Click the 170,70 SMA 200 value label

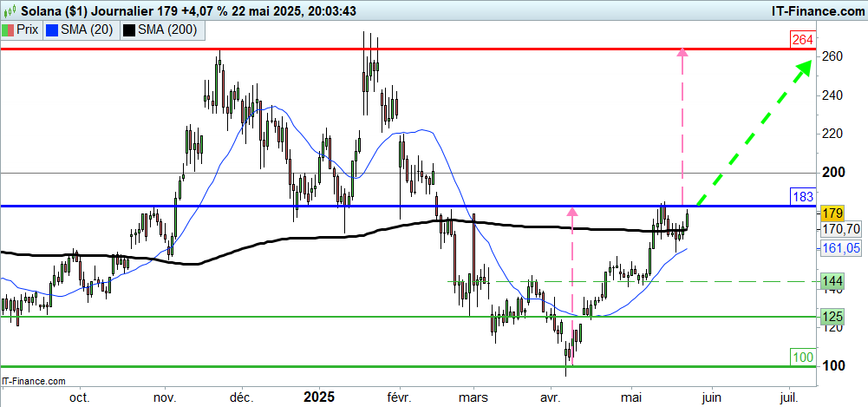(x=839, y=230)
